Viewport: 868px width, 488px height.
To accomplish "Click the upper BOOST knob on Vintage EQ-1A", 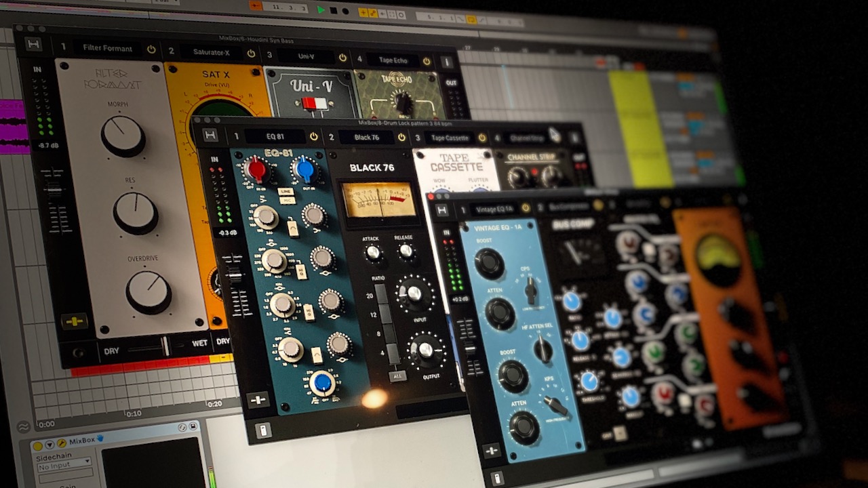I will click(489, 263).
